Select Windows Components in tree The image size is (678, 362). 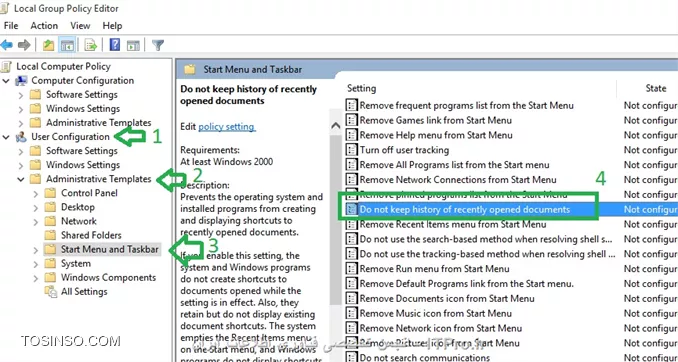click(108, 278)
